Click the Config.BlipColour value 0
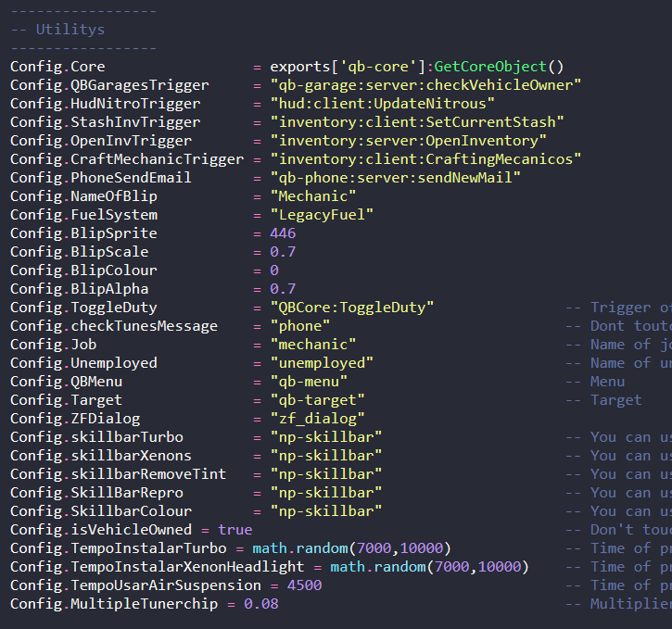Screen dimensions: 672x629 274,270
